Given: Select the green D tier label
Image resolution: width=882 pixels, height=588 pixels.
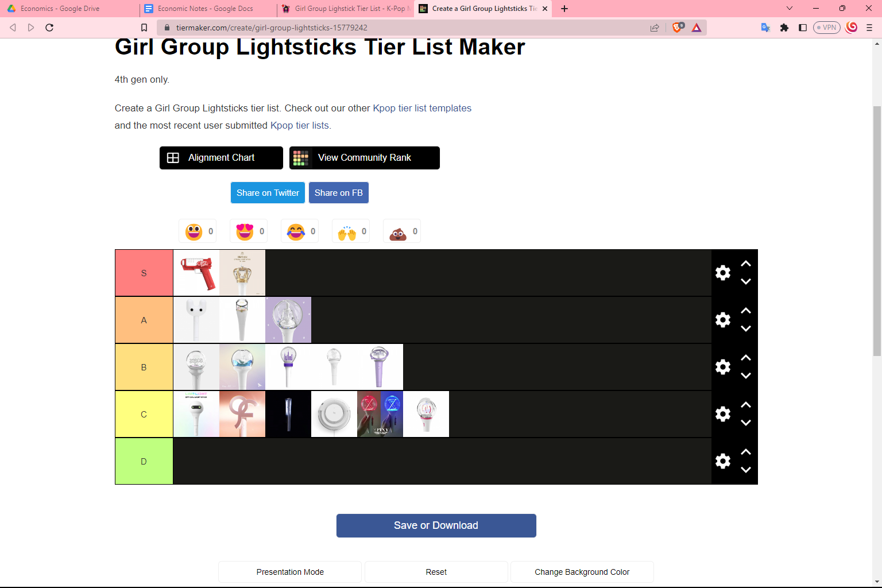Looking at the screenshot, I should (x=144, y=461).
